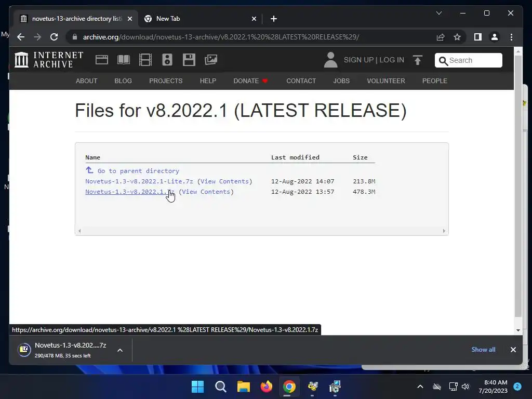Open the DONATE menu item
The height and width of the screenshot is (399, 532).
pyautogui.click(x=250, y=81)
